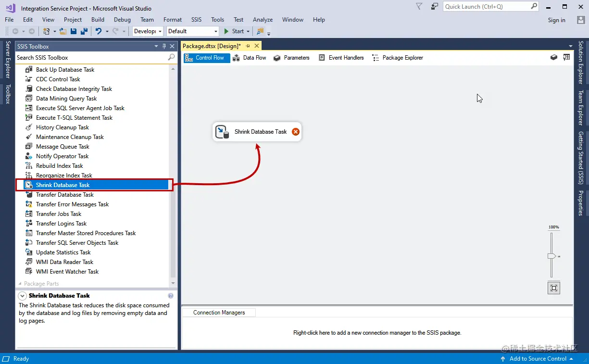Click the designer zoom slider handle

(x=552, y=256)
